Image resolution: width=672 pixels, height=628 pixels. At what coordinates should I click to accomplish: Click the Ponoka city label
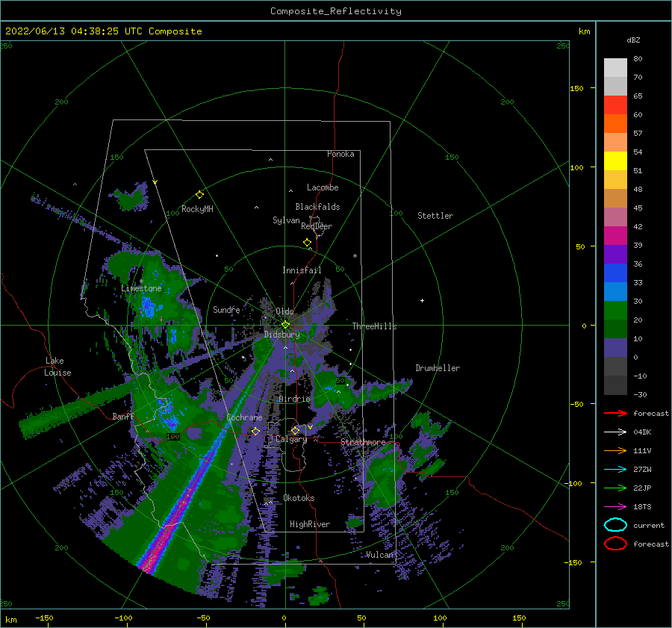(x=340, y=154)
